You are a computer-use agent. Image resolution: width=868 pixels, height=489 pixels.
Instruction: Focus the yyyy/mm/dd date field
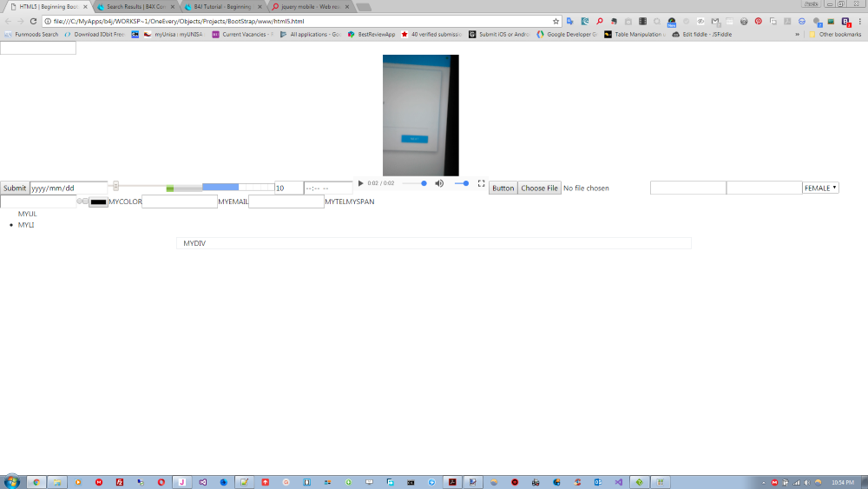tap(69, 188)
